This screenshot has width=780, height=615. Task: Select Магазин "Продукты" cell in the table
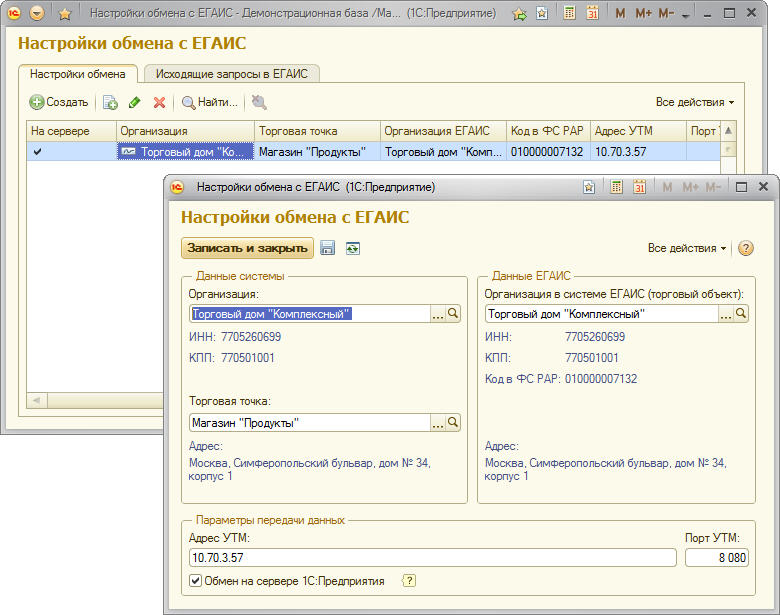point(317,152)
